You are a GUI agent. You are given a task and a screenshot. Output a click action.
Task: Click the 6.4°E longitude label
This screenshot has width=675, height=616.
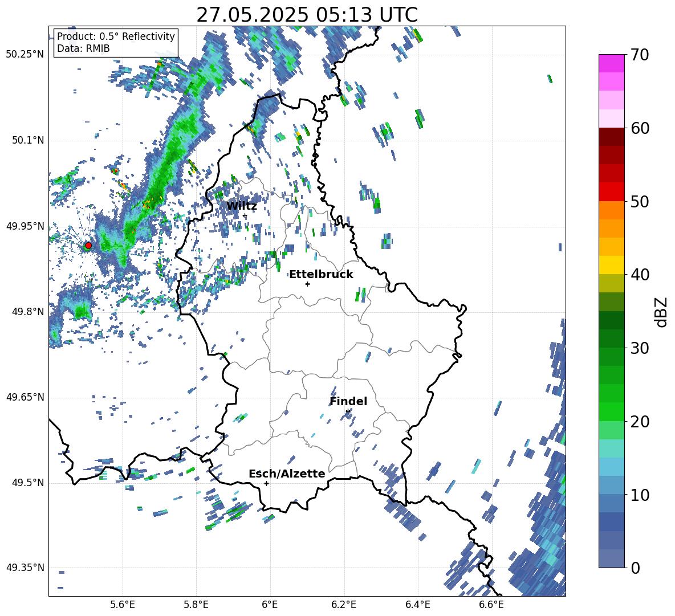coord(417,605)
